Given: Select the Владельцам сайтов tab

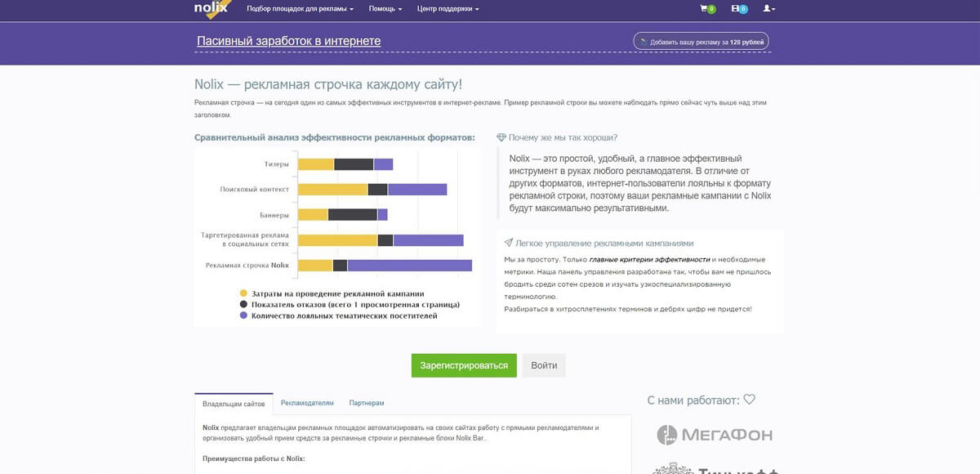Looking at the screenshot, I should click(x=234, y=404).
